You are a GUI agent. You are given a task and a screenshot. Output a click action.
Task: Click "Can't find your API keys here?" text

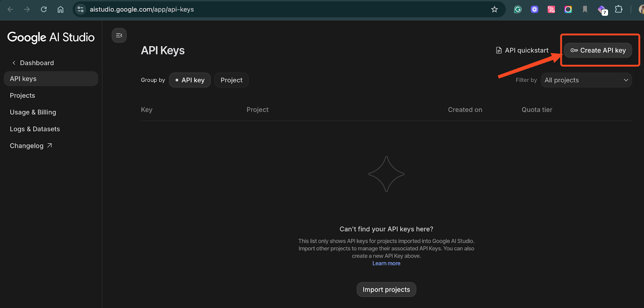[x=386, y=229]
